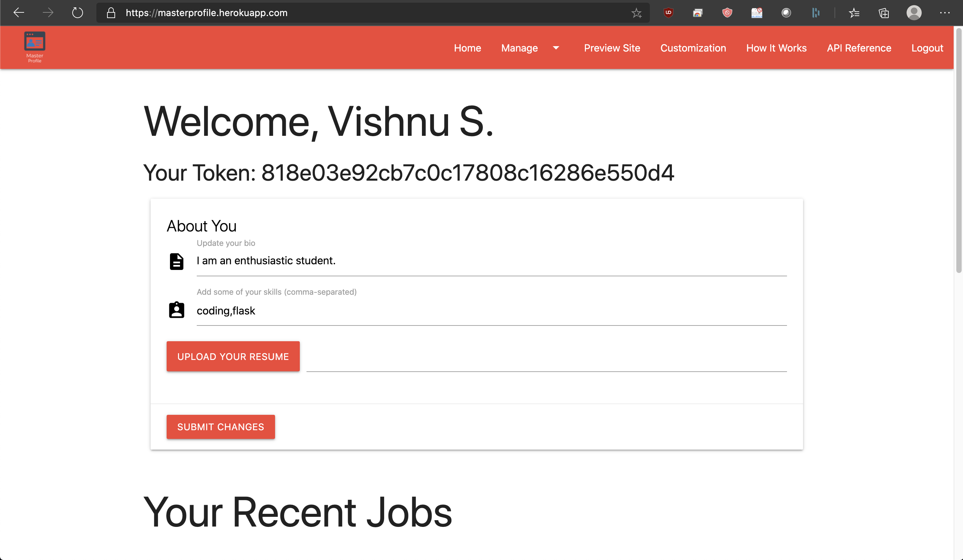Reload the page with refresh icon
This screenshot has height=560, width=963.
[x=78, y=13]
